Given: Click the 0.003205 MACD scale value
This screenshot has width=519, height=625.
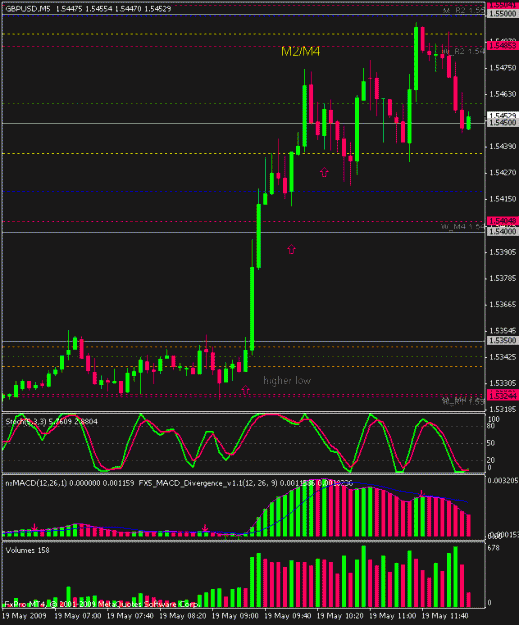Looking at the screenshot, I should click(x=503, y=480).
